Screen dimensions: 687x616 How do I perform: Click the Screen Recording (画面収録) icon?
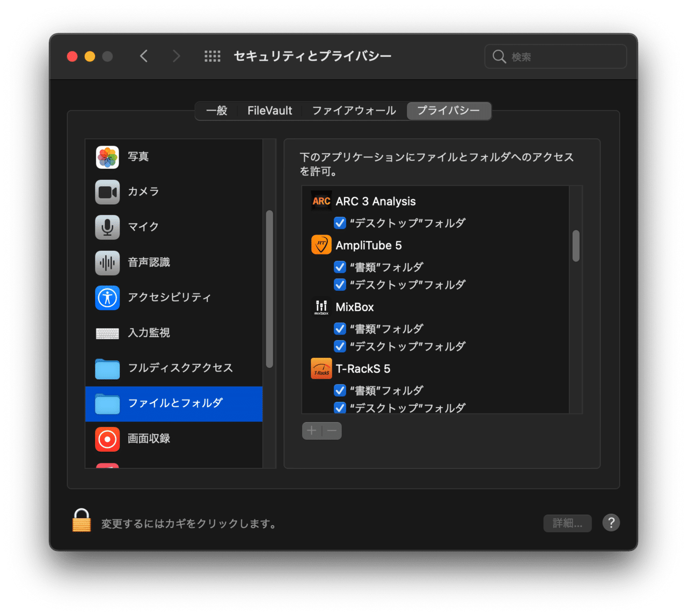point(107,439)
